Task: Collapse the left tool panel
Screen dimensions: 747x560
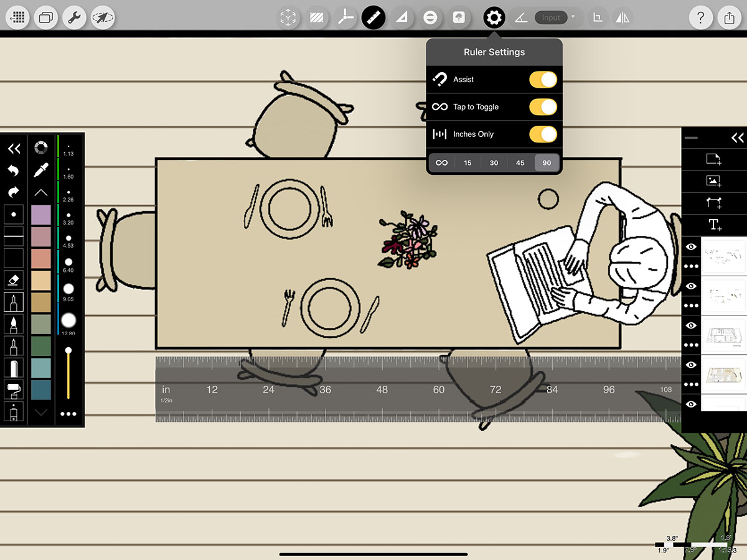Action: click(14, 149)
